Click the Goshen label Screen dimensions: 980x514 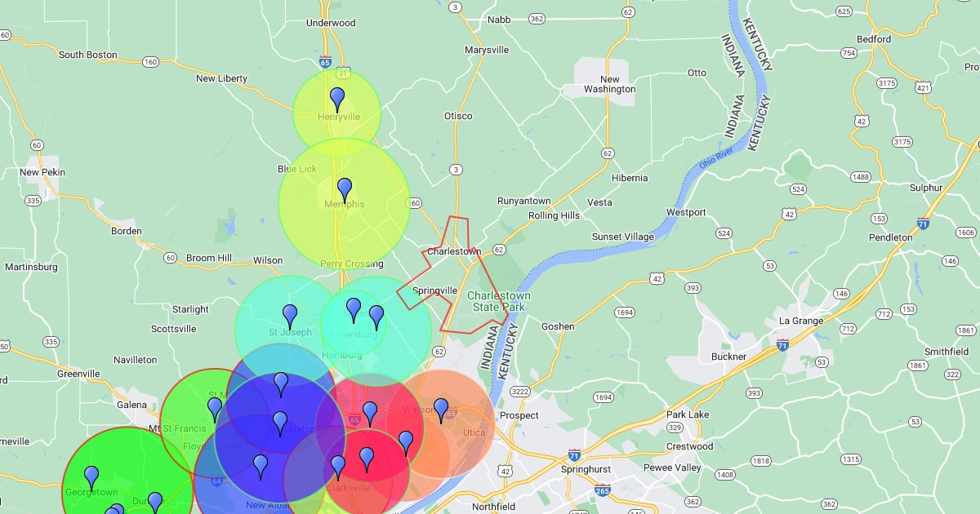pyautogui.click(x=558, y=326)
